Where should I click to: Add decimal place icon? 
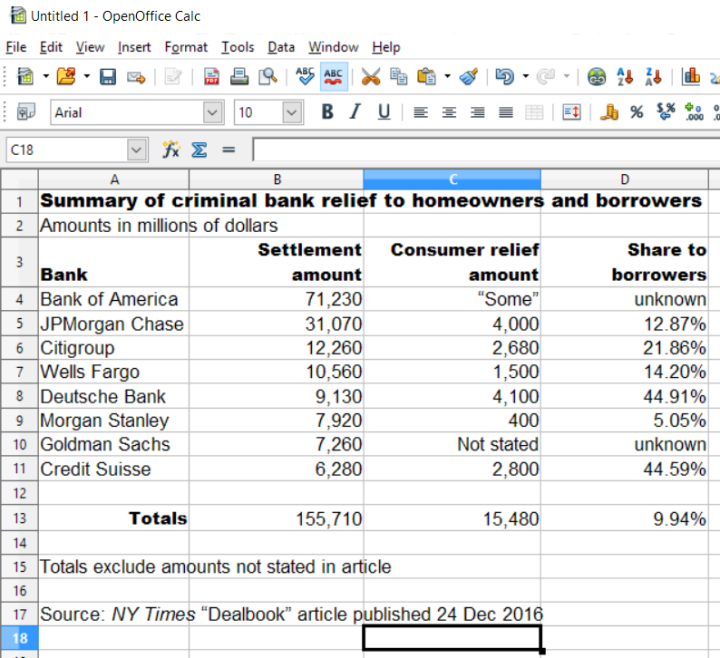tap(694, 112)
